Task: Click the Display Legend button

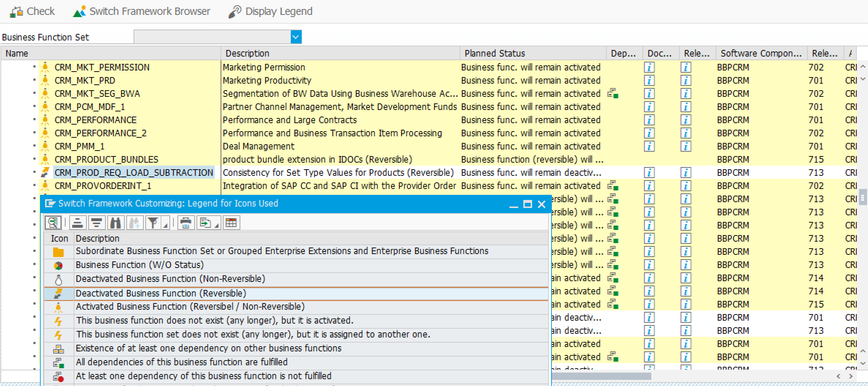Action: click(x=270, y=11)
